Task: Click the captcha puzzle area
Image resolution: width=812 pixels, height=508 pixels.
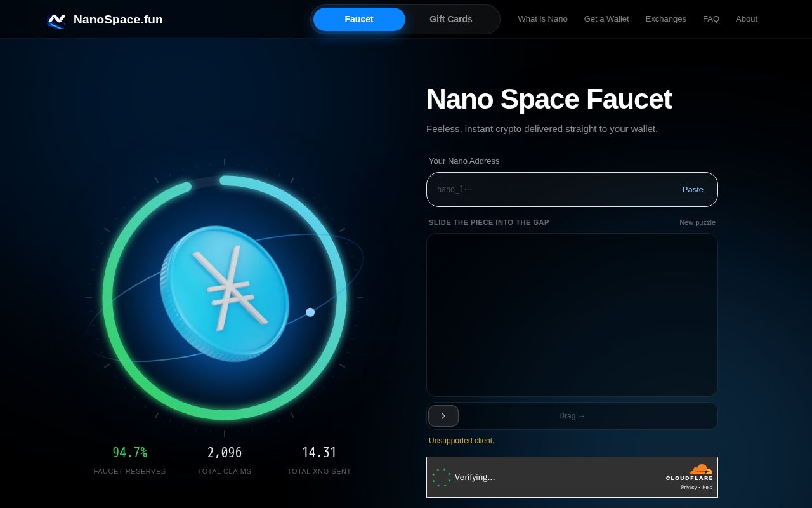Action: point(572,315)
